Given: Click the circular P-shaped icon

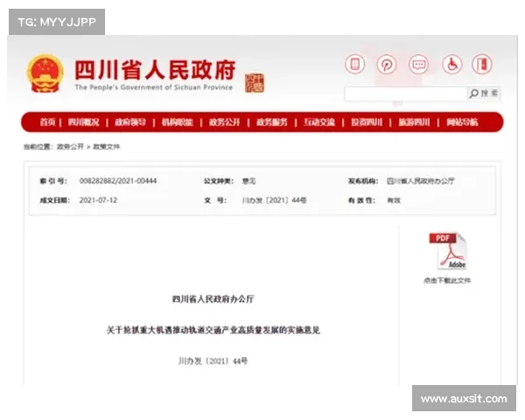Looking at the screenshot, I should (x=387, y=64).
